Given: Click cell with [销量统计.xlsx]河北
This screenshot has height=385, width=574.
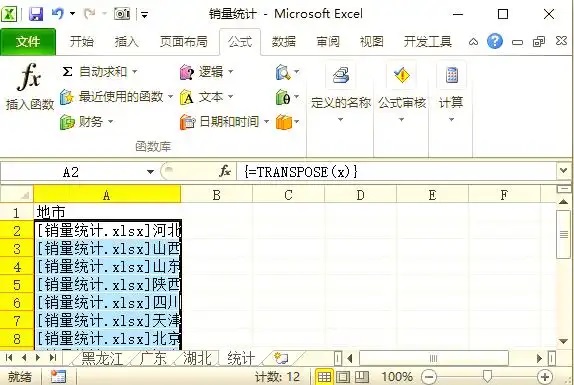Looking at the screenshot, I should coord(108,230).
